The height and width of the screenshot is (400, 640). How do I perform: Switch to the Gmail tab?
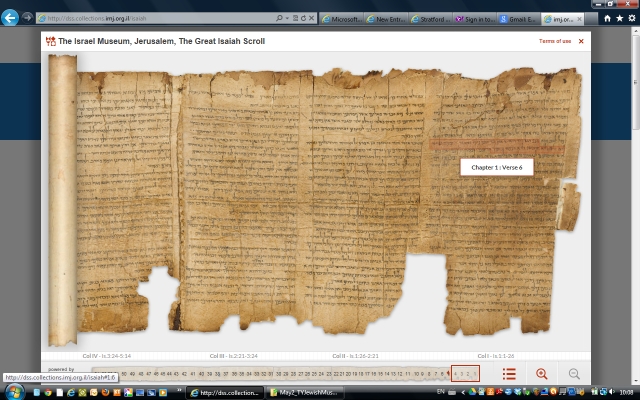519,19
